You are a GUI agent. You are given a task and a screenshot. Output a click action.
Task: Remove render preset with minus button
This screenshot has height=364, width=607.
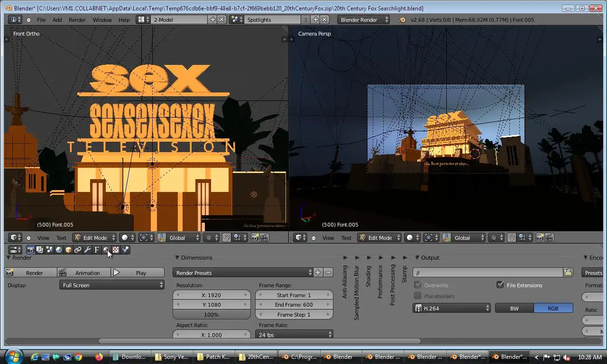(x=328, y=273)
